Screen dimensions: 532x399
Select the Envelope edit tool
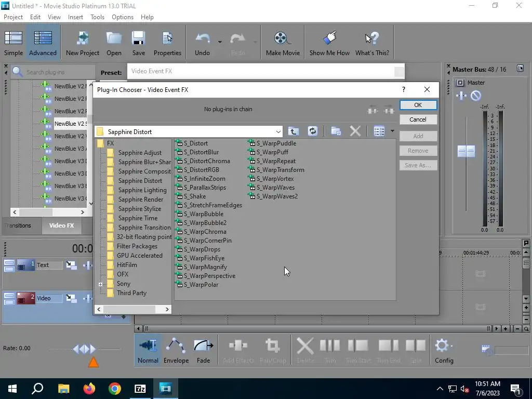(176, 351)
